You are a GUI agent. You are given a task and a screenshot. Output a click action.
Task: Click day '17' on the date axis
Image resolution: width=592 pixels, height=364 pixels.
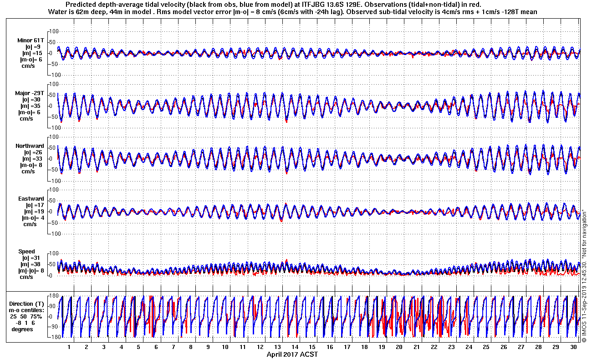click(347, 347)
